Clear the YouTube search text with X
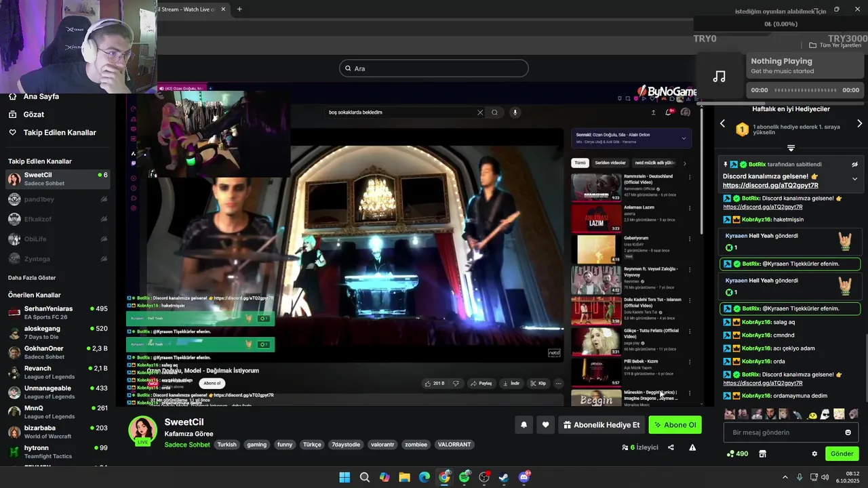This screenshot has height=488, width=868. pyautogui.click(x=480, y=113)
